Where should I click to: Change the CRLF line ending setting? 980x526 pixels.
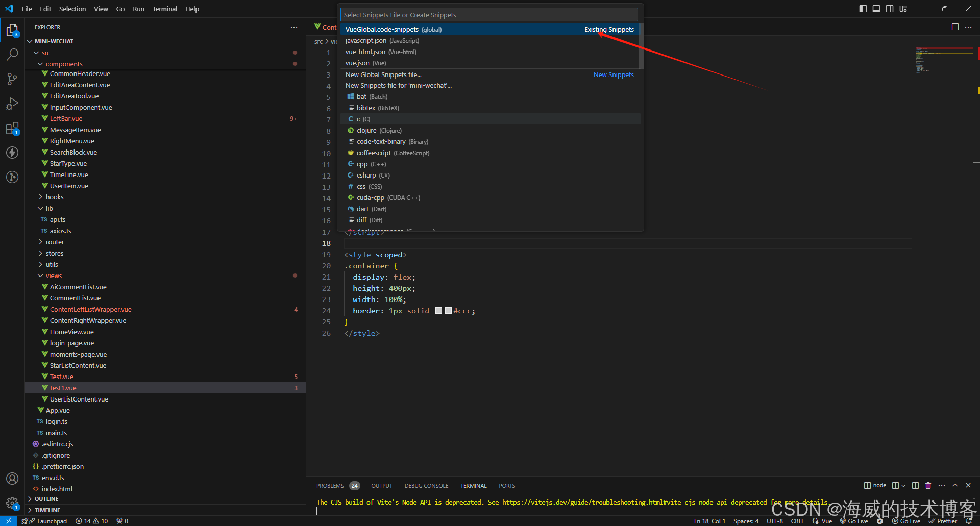click(797, 521)
